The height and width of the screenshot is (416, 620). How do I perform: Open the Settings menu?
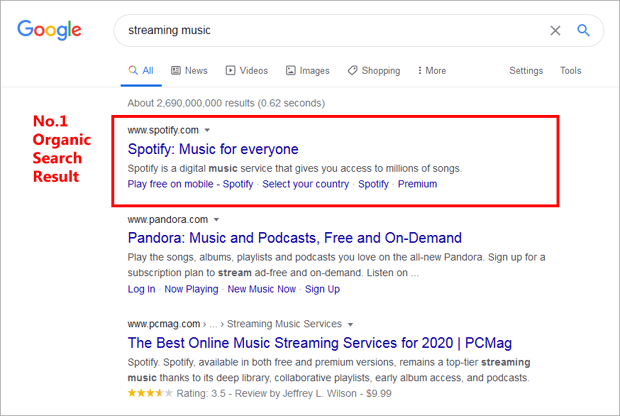tap(526, 71)
